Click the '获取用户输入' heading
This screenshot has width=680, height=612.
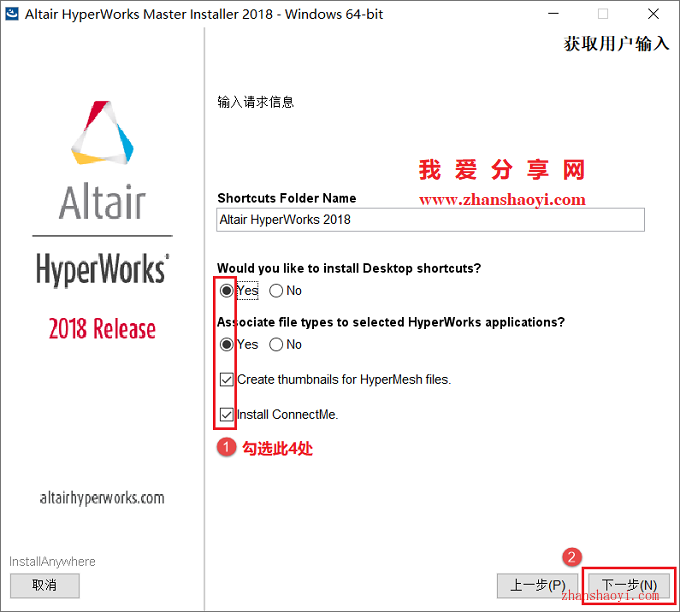click(x=616, y=44)
